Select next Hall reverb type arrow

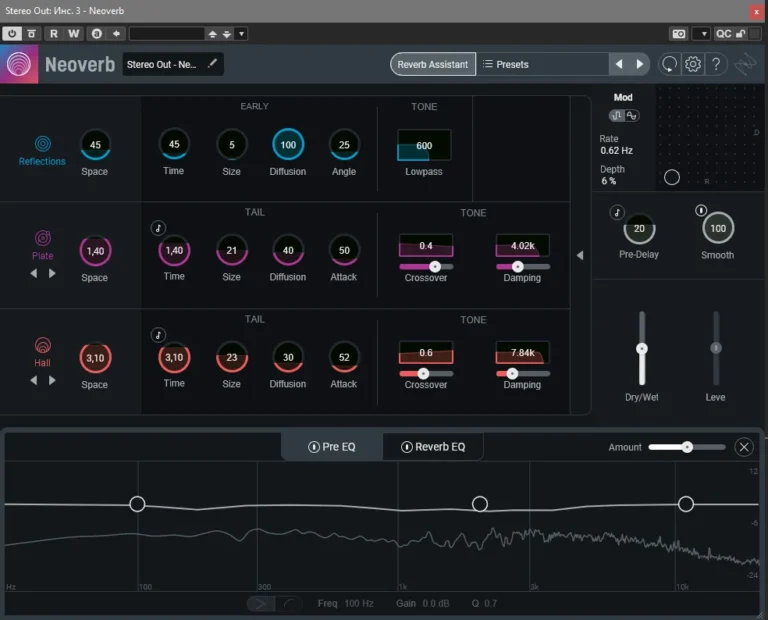tap(52, 380)
